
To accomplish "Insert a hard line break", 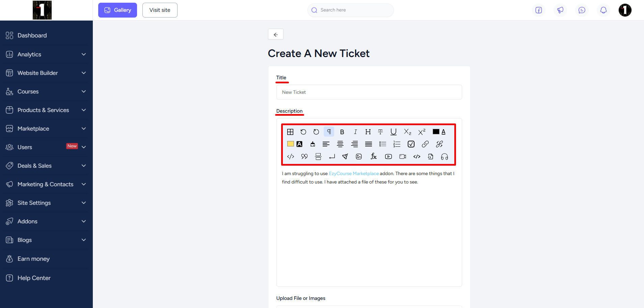I will click(x=332, y=157).
